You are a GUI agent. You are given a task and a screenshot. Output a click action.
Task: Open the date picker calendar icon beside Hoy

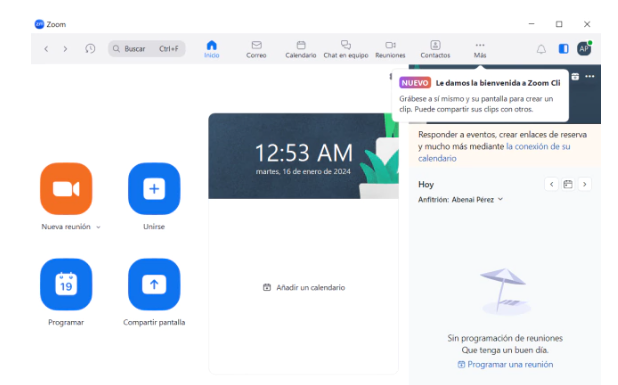pos(568,184)
